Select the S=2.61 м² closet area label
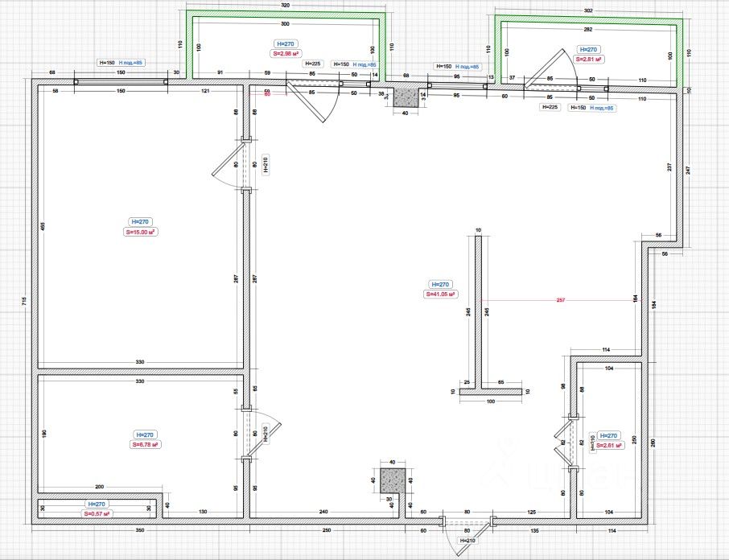Viewport: 729px width, 560px height. pyautogui.click(x=609, y=445)
